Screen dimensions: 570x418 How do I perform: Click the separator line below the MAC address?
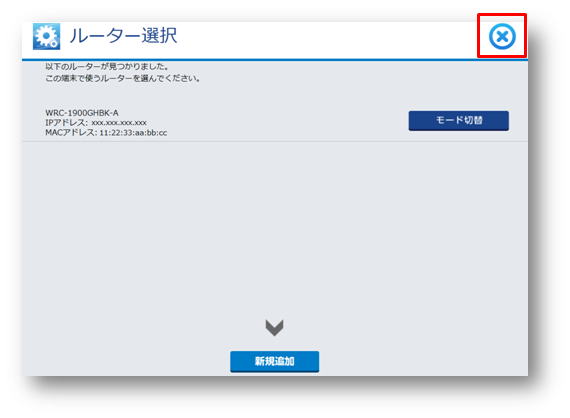pyautogui.click(x=275, y=141)
